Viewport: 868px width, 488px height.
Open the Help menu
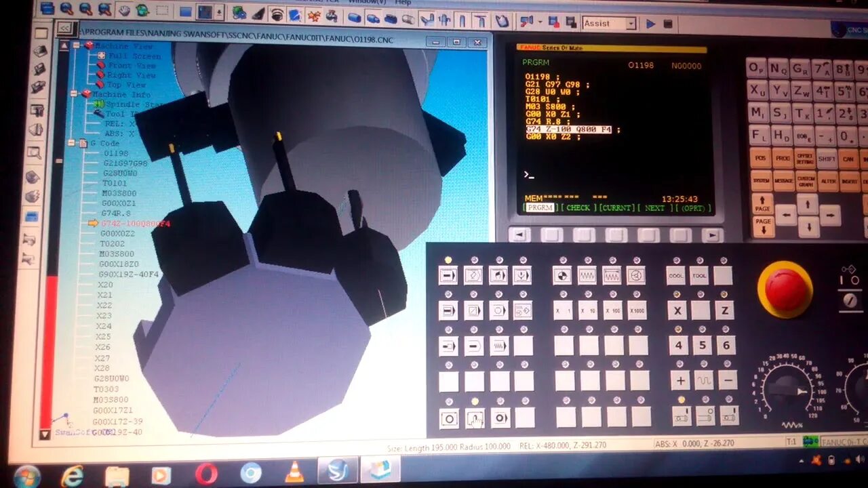(403, 3)
